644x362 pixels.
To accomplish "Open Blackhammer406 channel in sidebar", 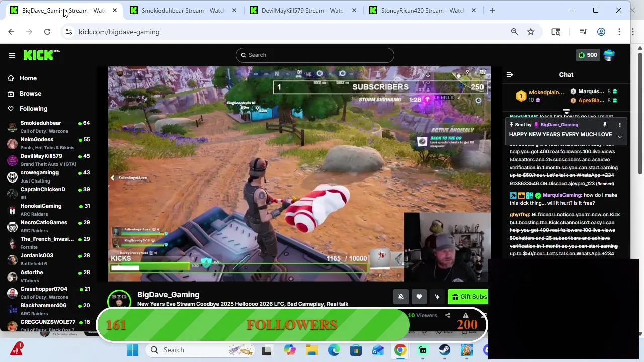I will (48, 309).
